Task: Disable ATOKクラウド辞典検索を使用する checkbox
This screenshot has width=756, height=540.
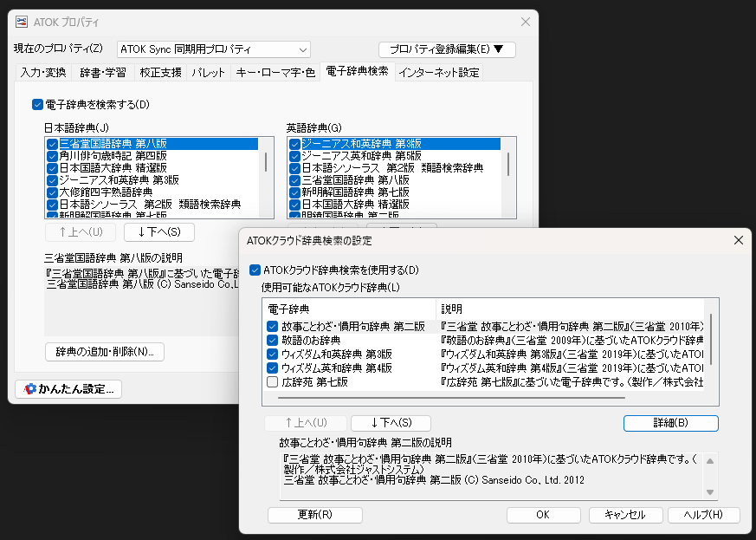Action: point(255,270)
